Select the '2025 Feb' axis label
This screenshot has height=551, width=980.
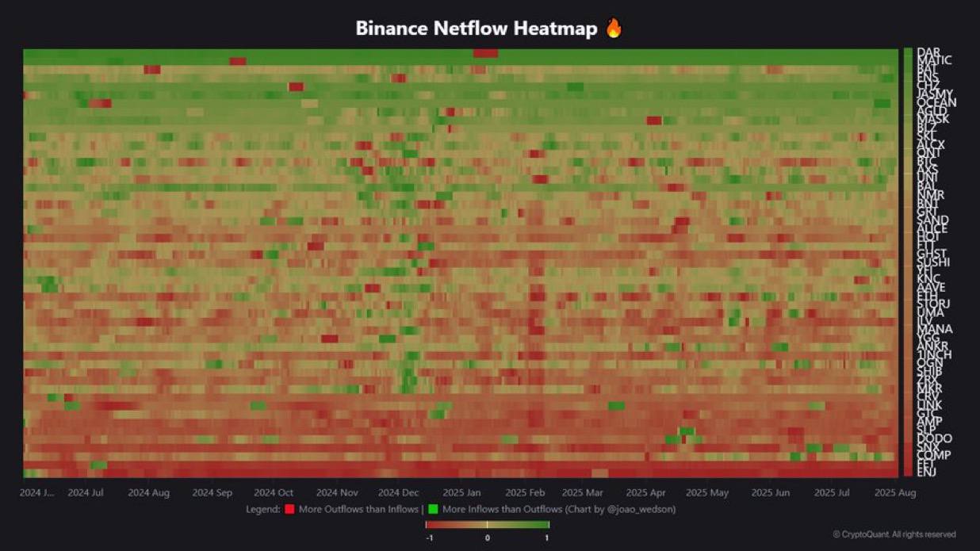[x=526, y=492]
